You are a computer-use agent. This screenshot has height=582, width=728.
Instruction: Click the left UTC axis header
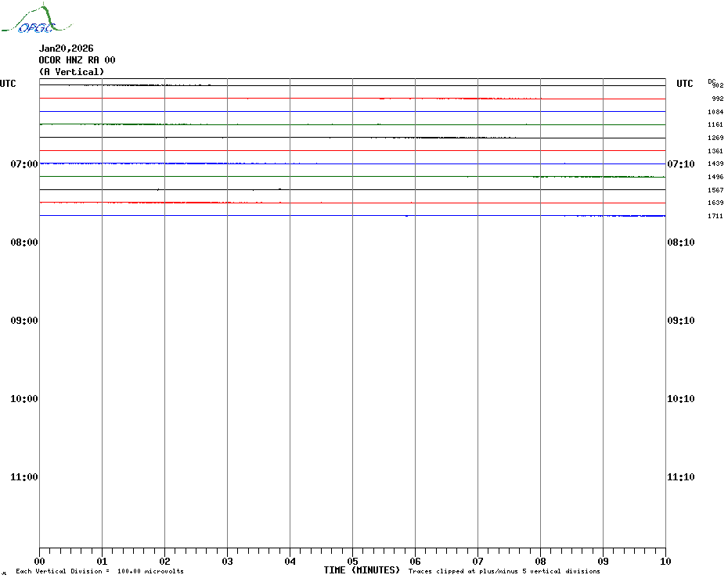click(x=8, y=84)
